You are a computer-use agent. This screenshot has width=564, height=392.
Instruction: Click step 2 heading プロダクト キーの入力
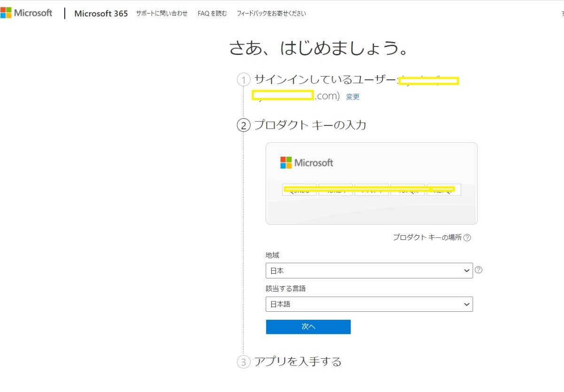click(x=310, y=125)
